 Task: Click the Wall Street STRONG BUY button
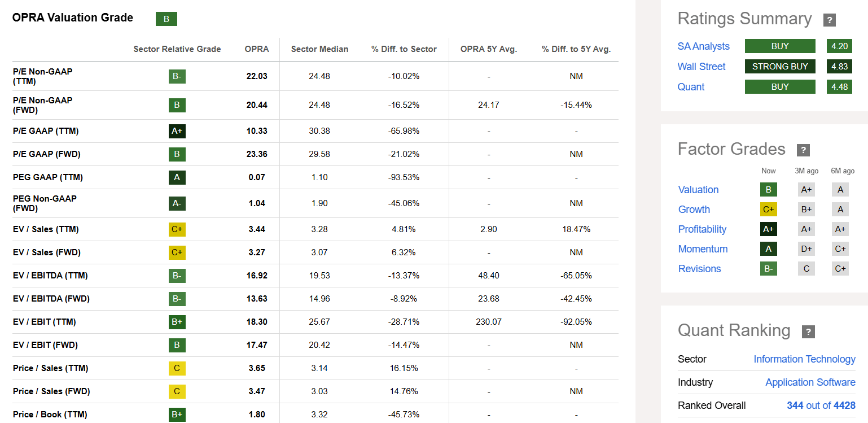pos(780,66)
